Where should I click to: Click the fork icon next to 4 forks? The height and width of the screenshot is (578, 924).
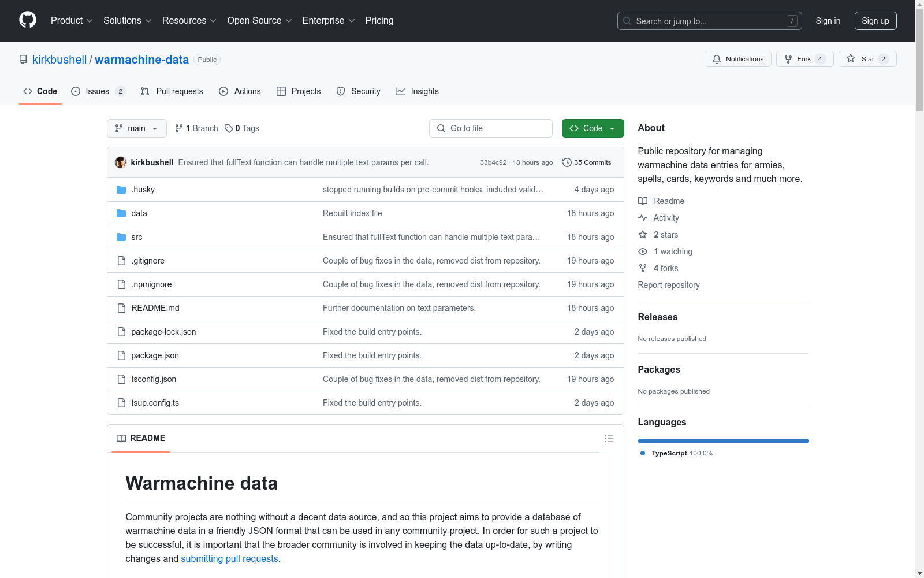point(643,268)
